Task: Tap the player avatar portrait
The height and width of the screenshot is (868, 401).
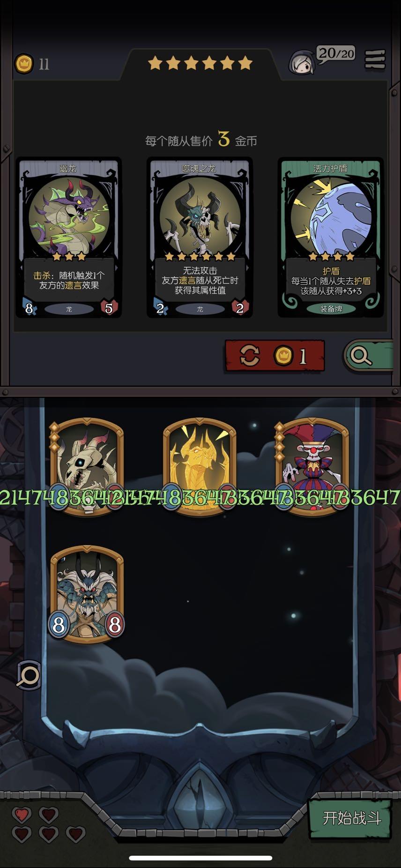Action: (301, 63)
